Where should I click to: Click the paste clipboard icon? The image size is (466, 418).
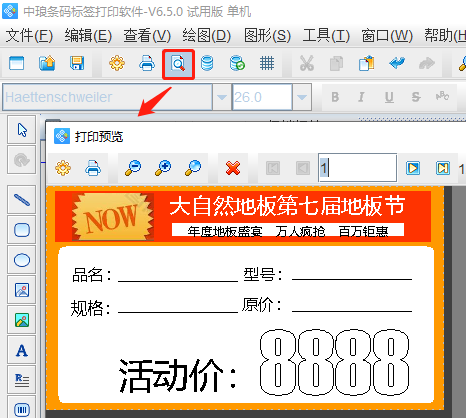click(x=366, y=63)
